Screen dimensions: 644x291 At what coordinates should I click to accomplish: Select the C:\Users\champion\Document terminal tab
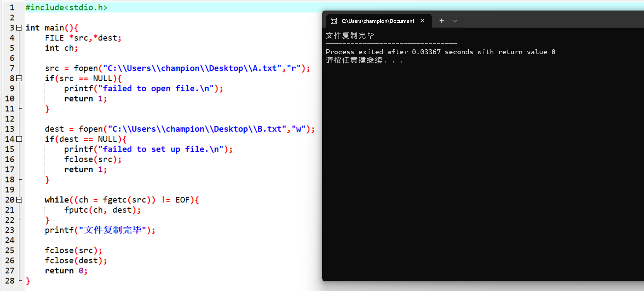click(x=379, y=21)
